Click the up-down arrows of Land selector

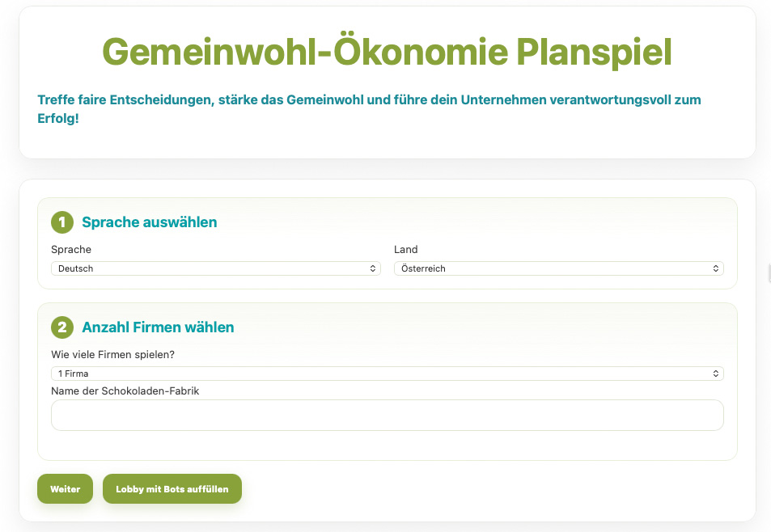pos(715,268)
